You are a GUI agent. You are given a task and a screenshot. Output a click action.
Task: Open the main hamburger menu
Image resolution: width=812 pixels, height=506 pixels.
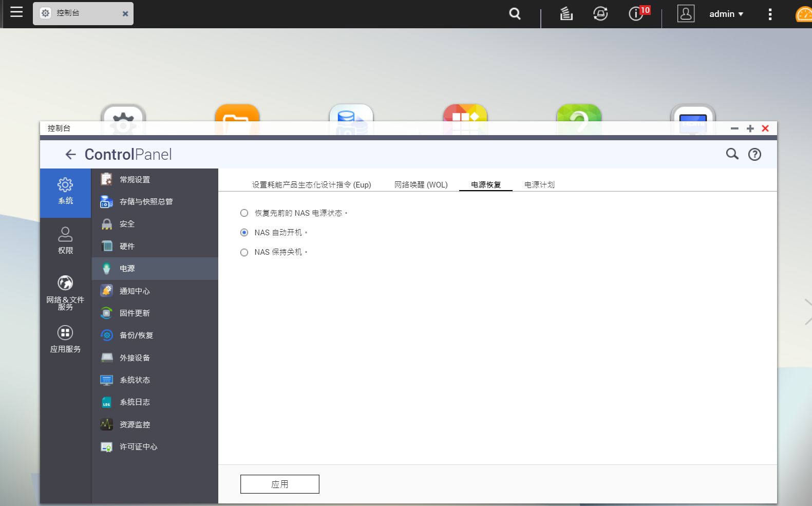pos(16,12)
